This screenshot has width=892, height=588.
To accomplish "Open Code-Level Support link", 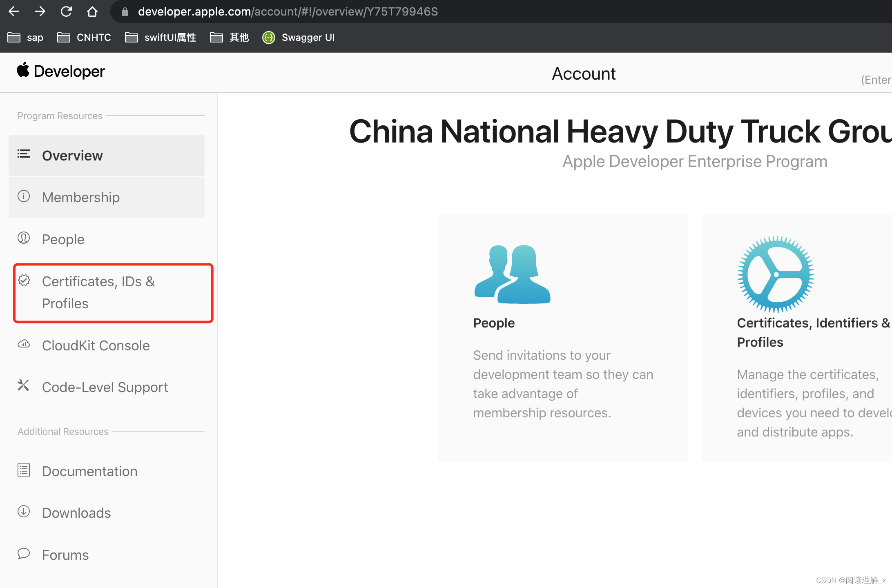I will pyautogui.click(x=105, y=387).
